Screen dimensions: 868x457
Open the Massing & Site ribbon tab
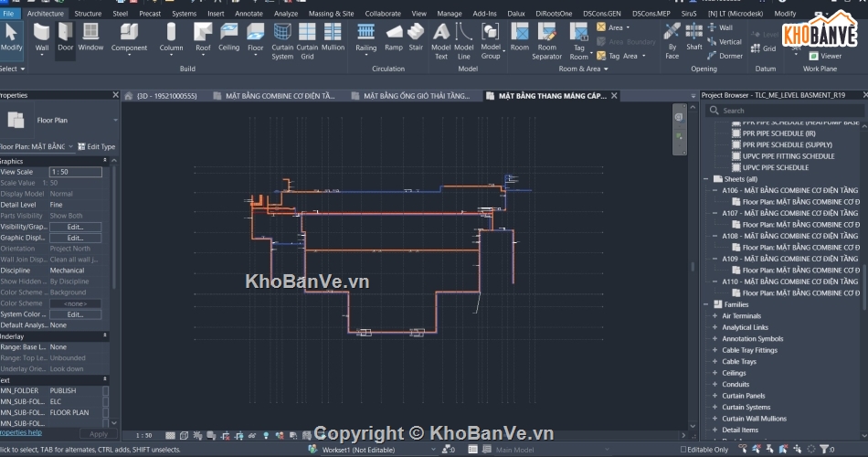point(331,14)
